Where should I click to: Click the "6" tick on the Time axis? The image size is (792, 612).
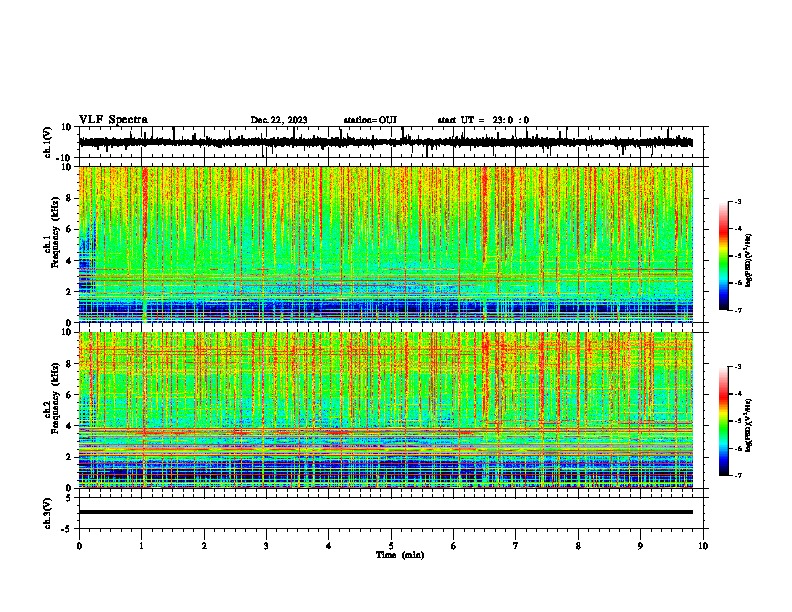[x=454, y=546]
